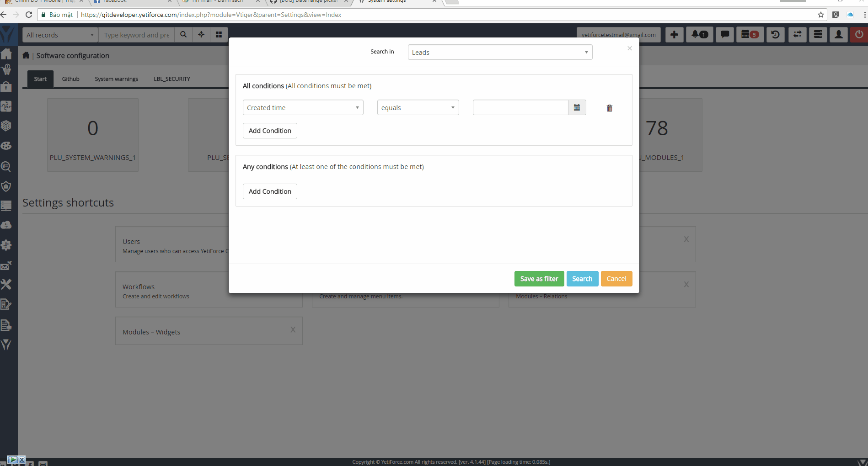Viewport: 868px width, 466px height.
Task: Open the lock icon in left sidebar
Action: [x=6, y=86]
